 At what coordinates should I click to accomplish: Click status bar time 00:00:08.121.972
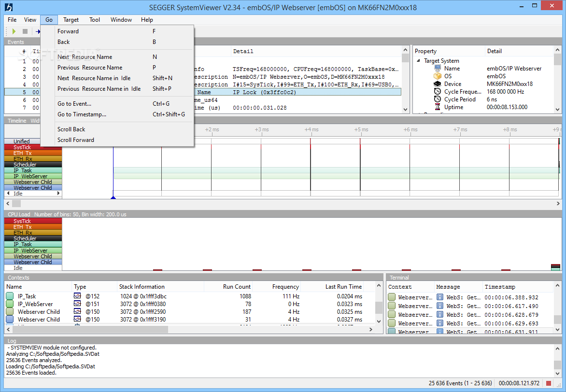(519, 383)
